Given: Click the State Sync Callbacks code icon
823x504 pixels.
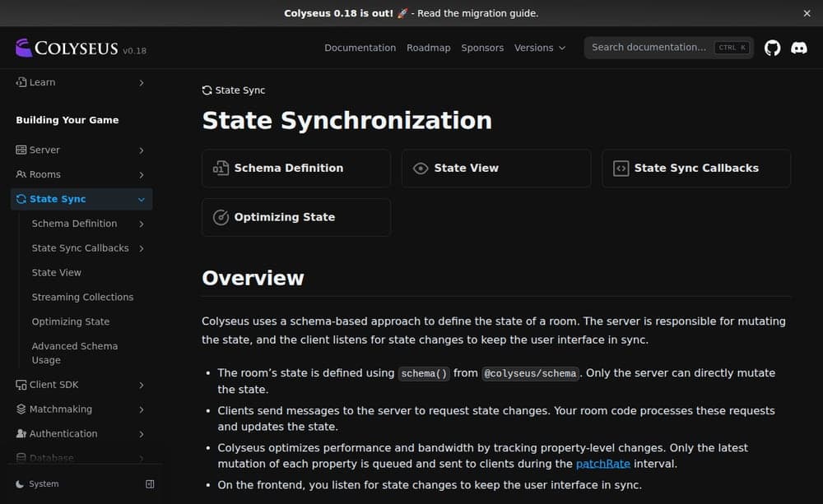Looking at the screenshot, I should tap(621, 169).
